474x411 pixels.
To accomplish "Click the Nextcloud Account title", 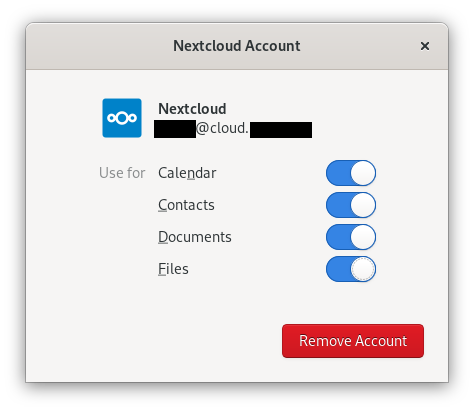I will tap(237, 46).
